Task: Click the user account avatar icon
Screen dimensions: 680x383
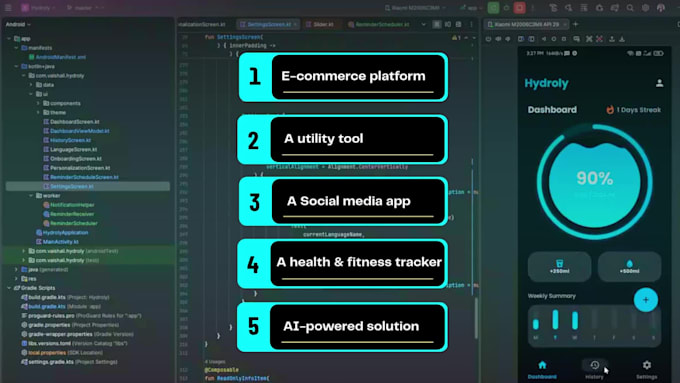Action: [661, 8]
